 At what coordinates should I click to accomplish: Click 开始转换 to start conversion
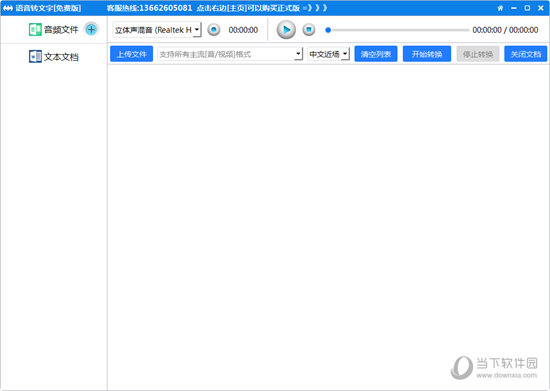(x=427, y=54)
